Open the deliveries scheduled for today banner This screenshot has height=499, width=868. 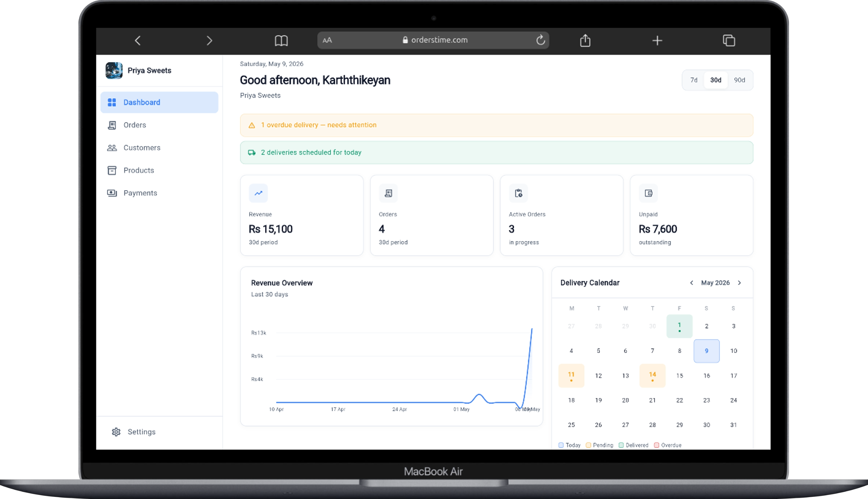496,153
